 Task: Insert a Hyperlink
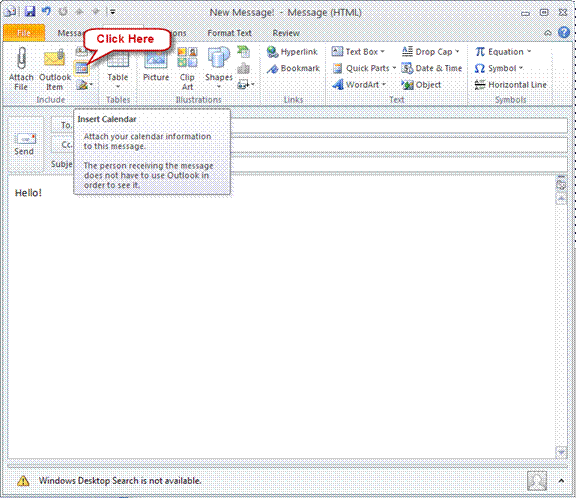(x=292, y=52)
